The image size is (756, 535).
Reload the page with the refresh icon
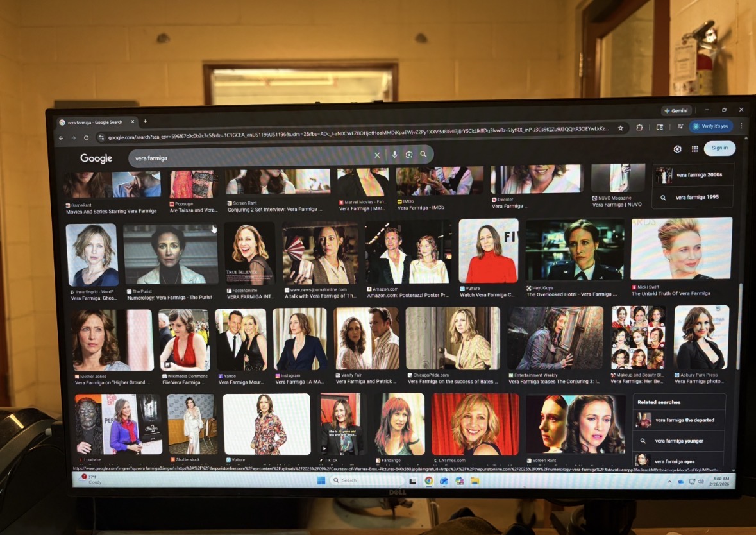tap(86, 138)
